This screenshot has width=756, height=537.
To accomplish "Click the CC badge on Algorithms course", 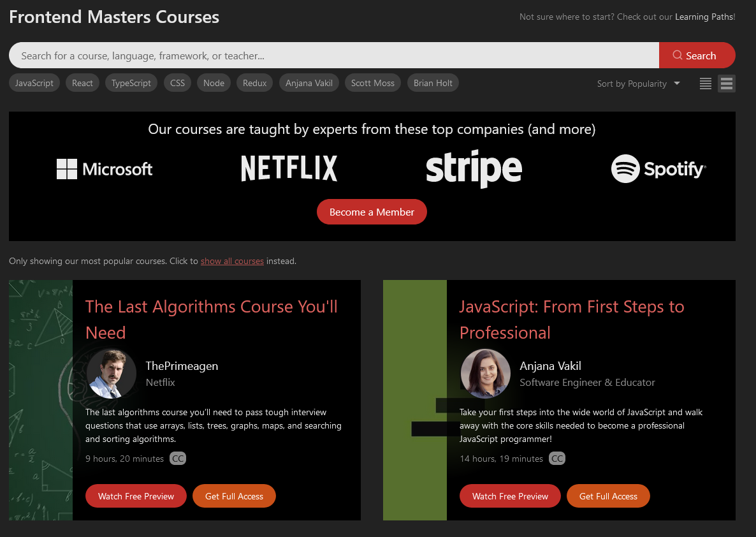I will [178, 459].
